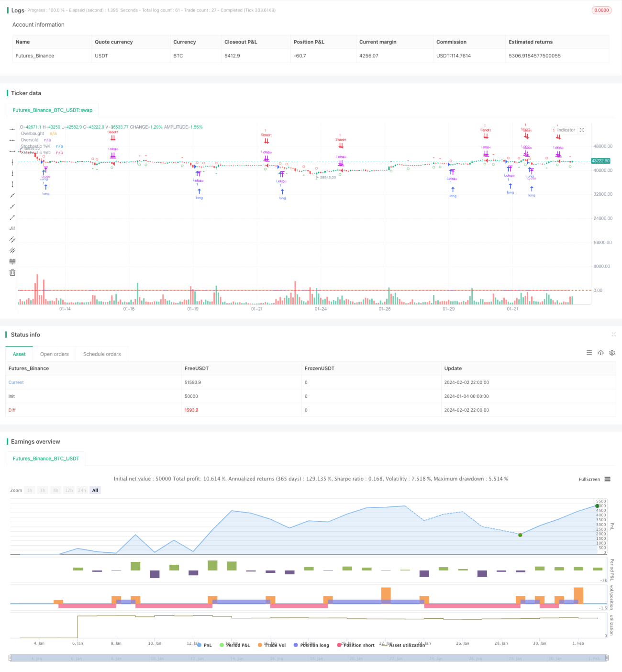622x672 pixels.
Task: Open the earnings chart hamburger menu
Action: 607,479
